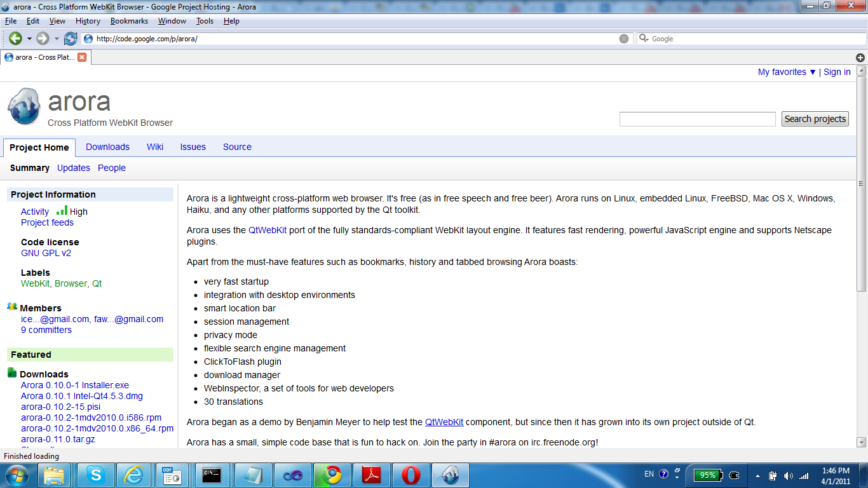Image resolution: width=868 pixels, height=488 pixels.
Task: Open the View menu
Action: coord(57,21)
